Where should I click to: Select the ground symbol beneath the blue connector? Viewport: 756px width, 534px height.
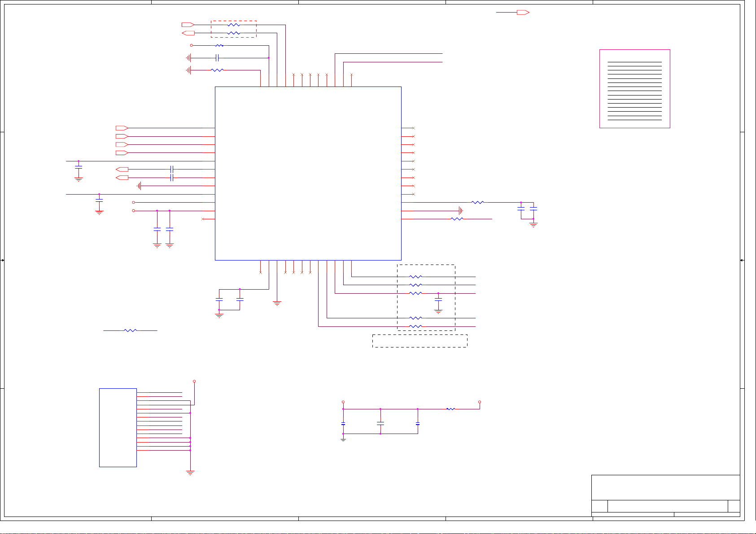coord(190,473)
